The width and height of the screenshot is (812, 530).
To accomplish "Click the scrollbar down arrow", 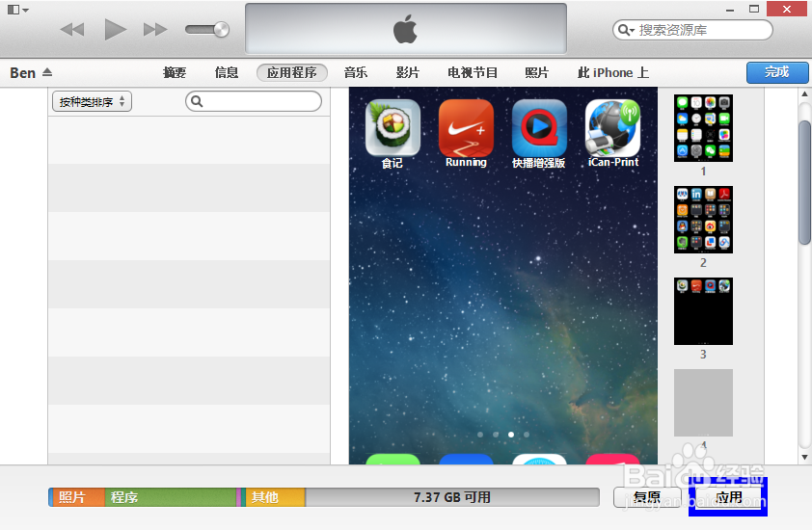I will click(804, 458).
